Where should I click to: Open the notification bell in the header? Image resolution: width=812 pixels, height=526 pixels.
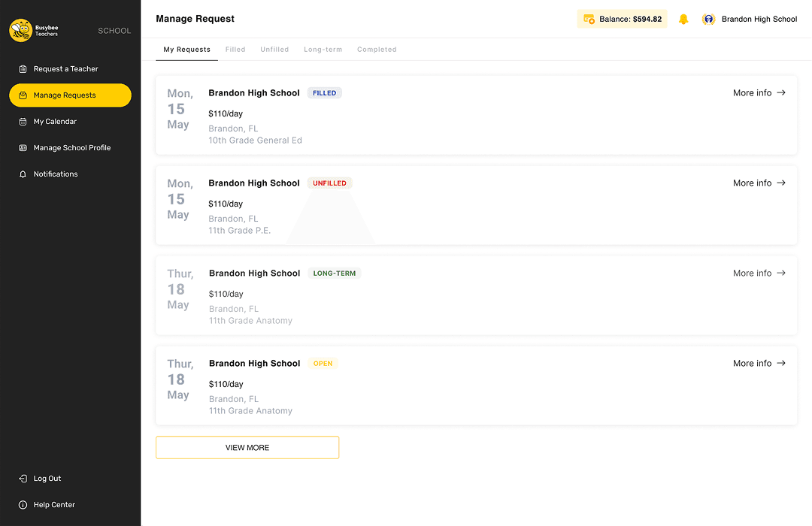coord(683,19)
